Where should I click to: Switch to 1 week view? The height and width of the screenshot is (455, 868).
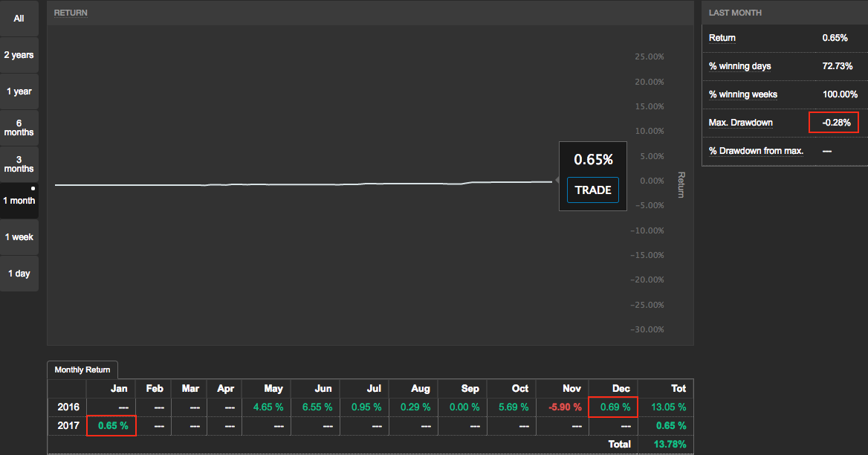pyautogui.click(x=19, y=237)
